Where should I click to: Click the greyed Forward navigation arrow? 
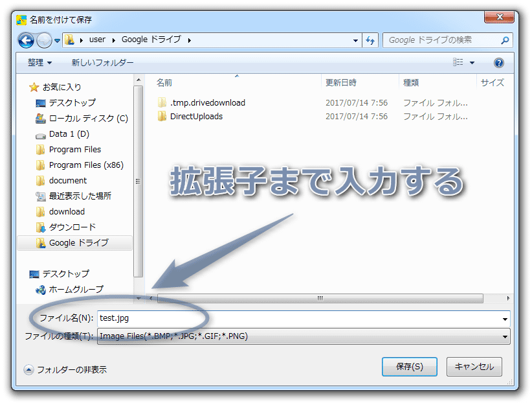point(44,40)
